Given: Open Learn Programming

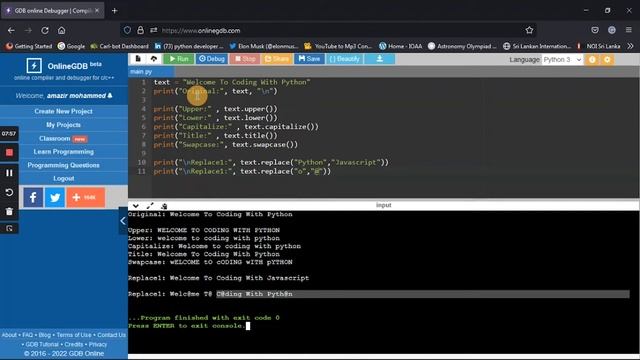Looking at the screenshot, I should (x=63, y=151).
